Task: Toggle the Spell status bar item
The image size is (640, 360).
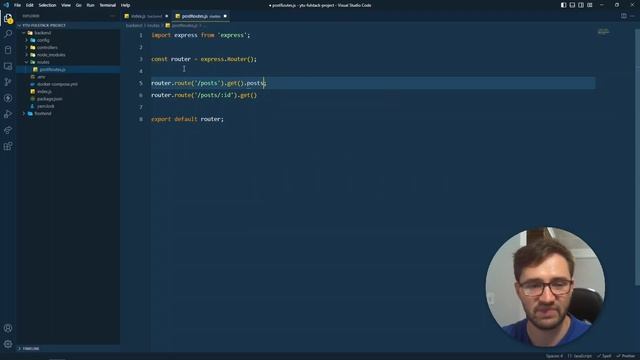Action: pos(604,356)
